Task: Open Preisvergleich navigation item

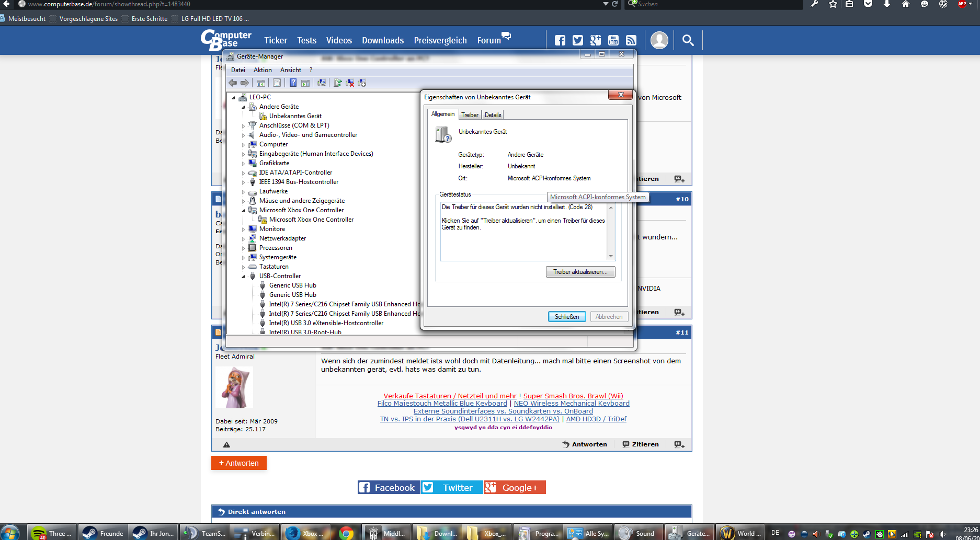Action: pos(440,40)
